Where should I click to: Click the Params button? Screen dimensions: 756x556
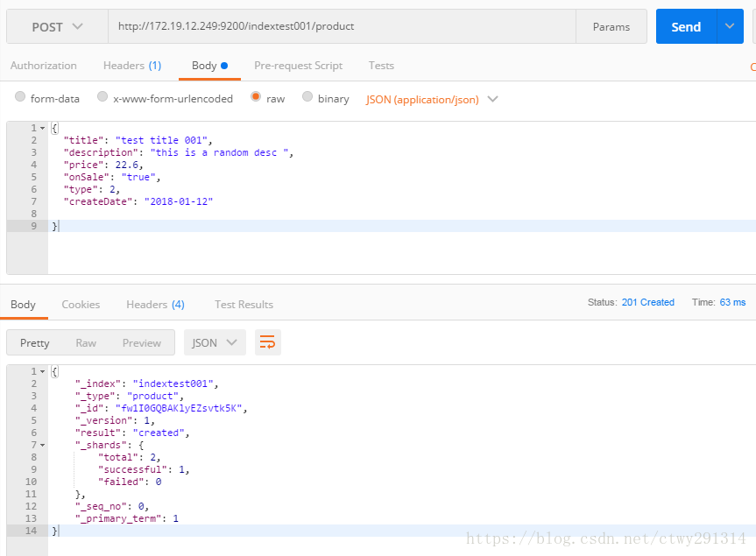(x=611, y=26)
